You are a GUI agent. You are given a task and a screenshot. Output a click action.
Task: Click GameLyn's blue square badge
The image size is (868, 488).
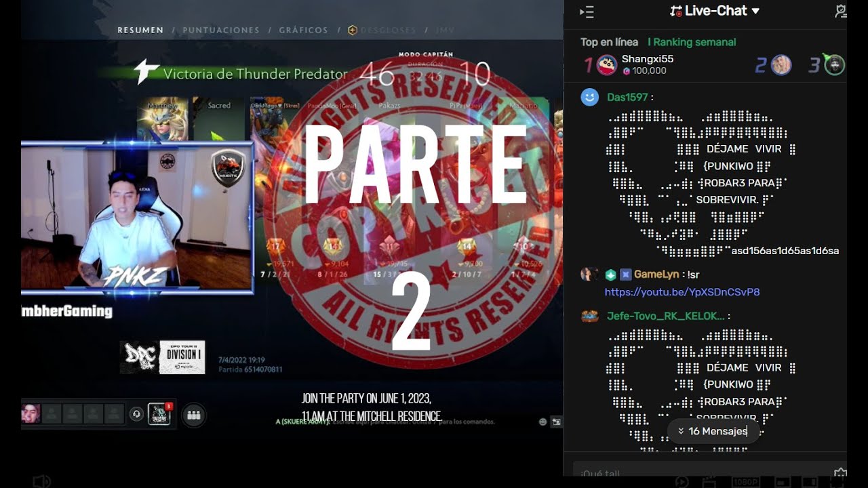pos(625,274)
